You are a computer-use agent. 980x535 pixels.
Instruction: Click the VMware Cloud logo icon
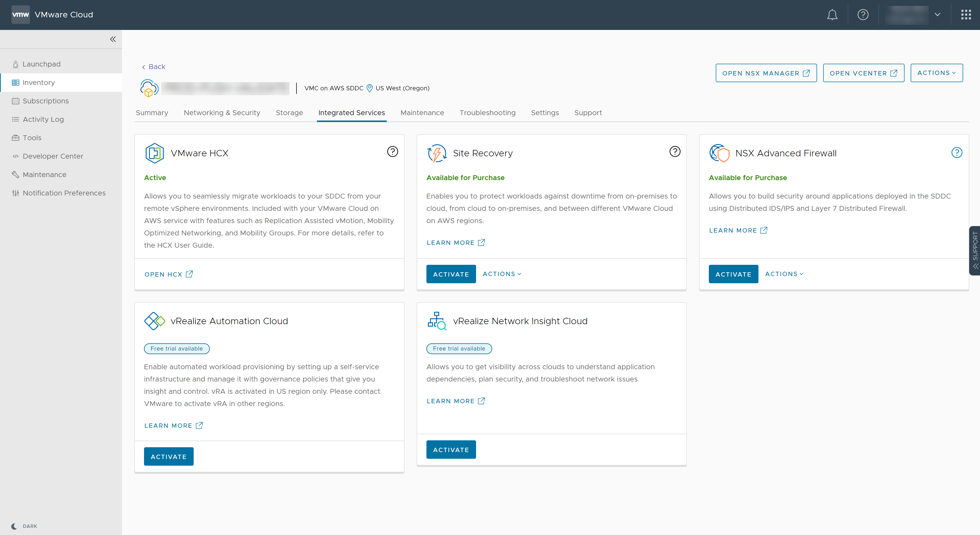point(20,14)
